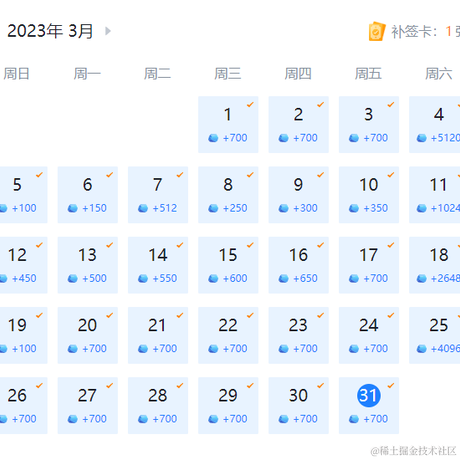This screenshot has height=460, width=460.
Task: Select calendar day 7 with +512
Action: [x=158, y=195]
